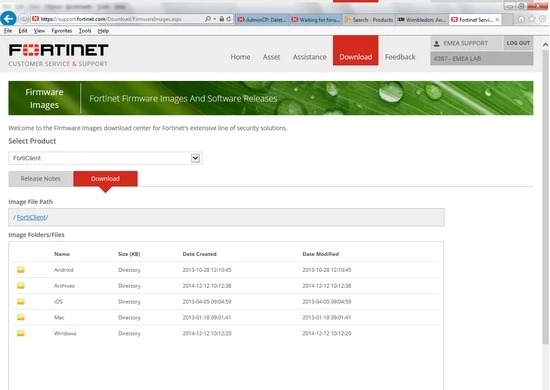
Task: Open the Windows folder icon
Action: pyautogui.click(x=21, y=333)
